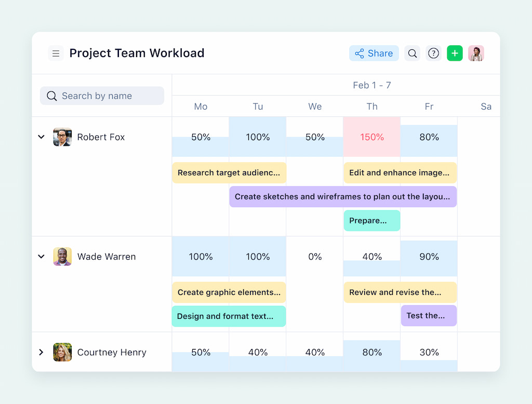Screen dimensions: 532x404
Task: Click the 'Design and format text' task
Action: pyautogui.click(x=229, y=316)
